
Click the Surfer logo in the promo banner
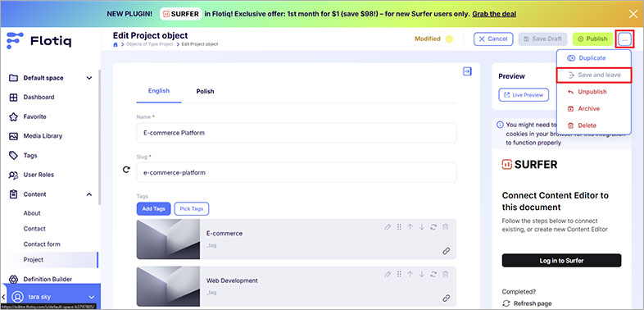181,14
